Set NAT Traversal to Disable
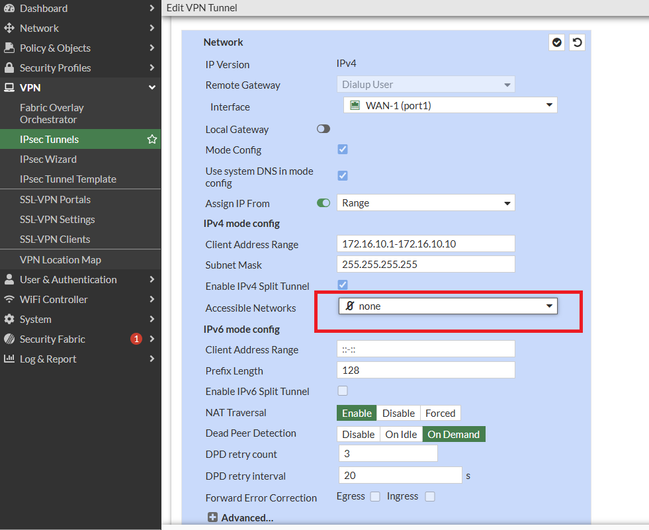This screenshot has height=530, width=649. 398,413
